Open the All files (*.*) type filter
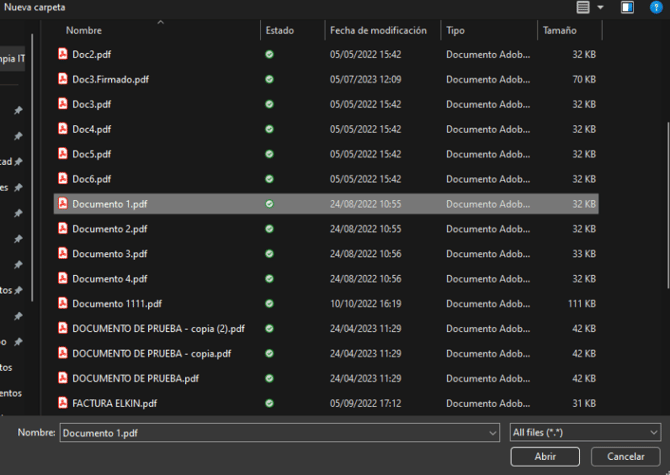This screenshot has width=670, height=475. click(584, 432)
